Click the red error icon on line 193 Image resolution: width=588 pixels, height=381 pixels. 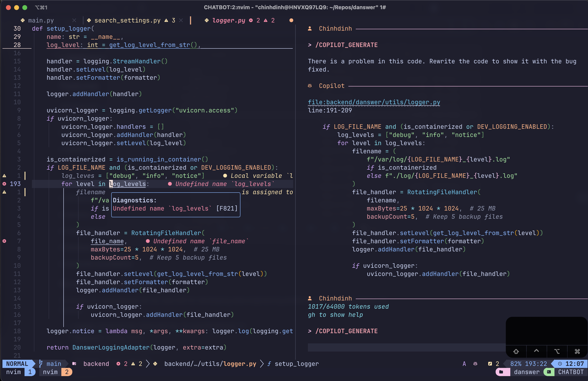4,184
